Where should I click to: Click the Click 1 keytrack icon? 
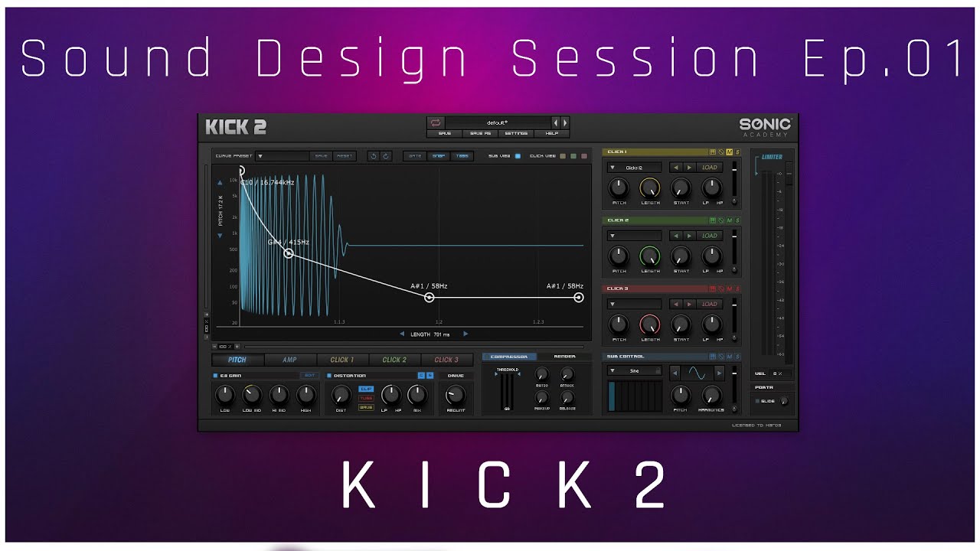click(712, 152)
